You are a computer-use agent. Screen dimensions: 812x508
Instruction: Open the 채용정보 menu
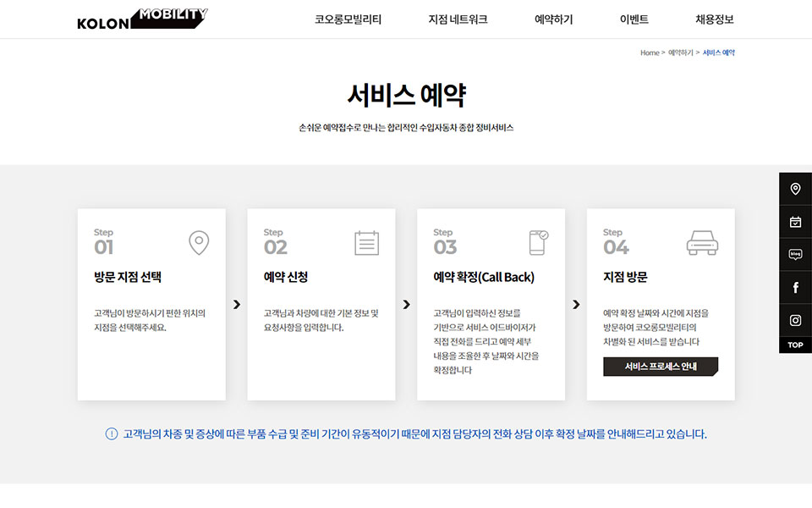[714, 19]
